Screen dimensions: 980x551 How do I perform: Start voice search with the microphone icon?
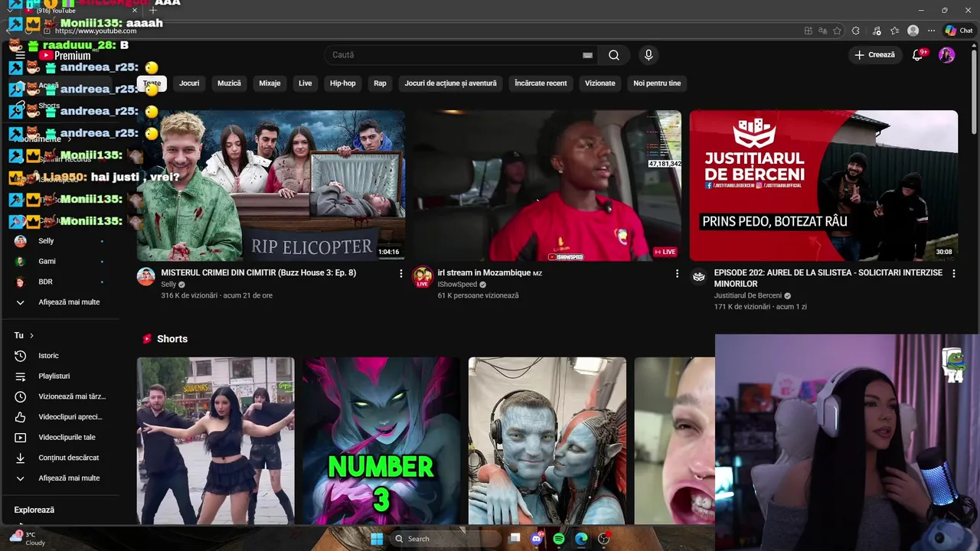648,55
